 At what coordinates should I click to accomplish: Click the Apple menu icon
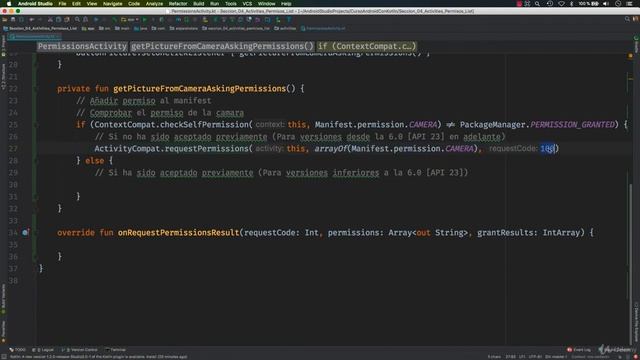coord(9,4)
